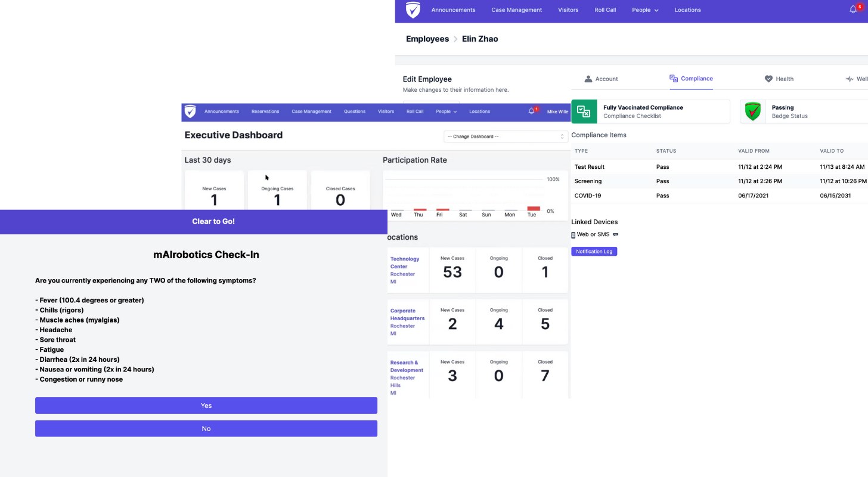
Task: Click the COVID-19 row type cell
Action: (588, 196)
